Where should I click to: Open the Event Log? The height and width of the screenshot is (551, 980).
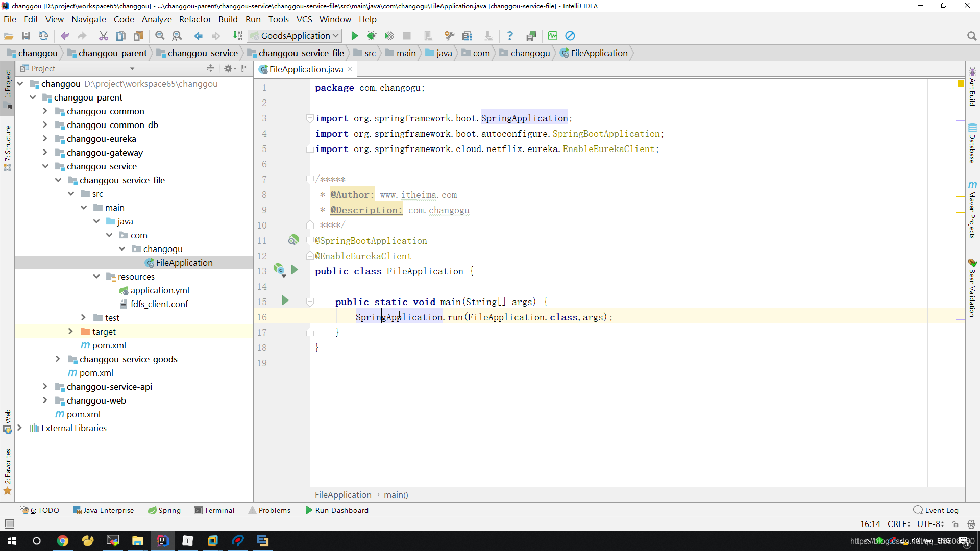(936, 510)
